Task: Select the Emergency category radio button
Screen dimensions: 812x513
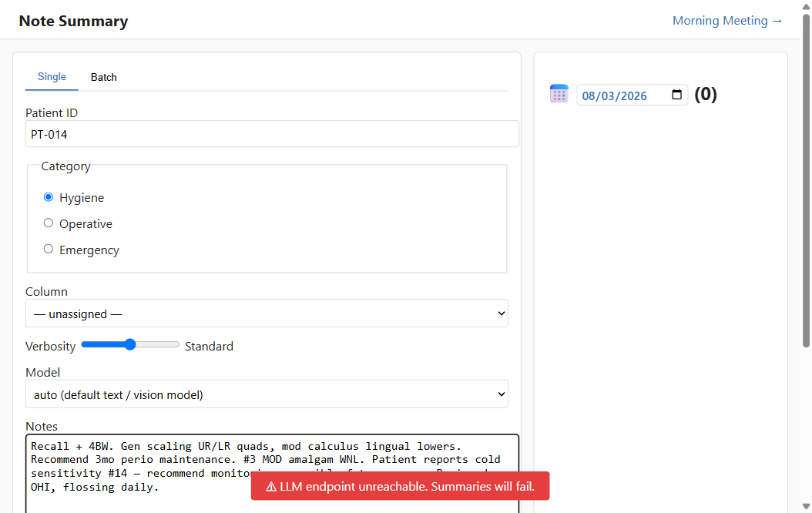Action: [x=49, y=249]
